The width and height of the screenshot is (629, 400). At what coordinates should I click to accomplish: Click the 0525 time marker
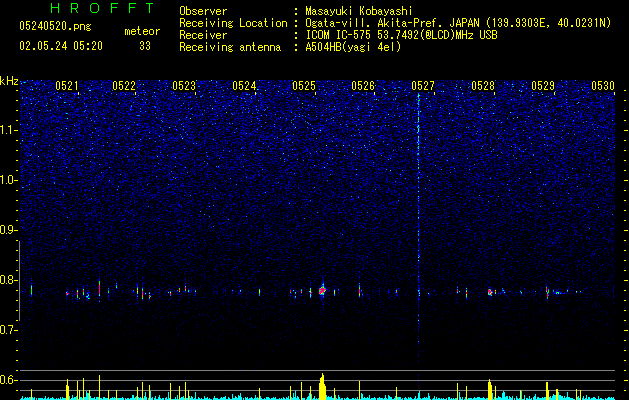tap(304, 86)
